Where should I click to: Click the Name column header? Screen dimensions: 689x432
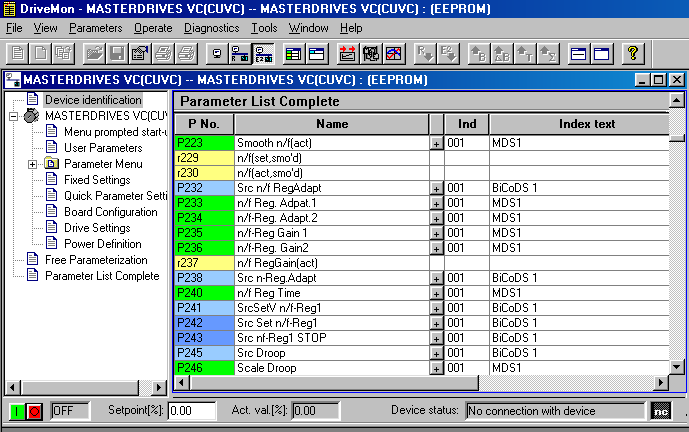(332, 124)
